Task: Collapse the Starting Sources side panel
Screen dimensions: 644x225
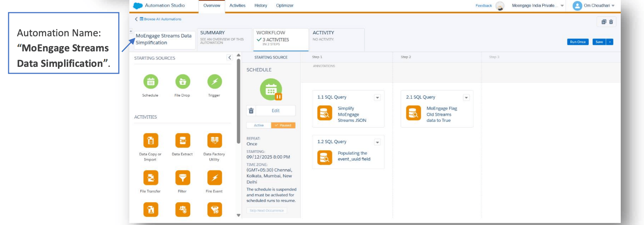Action: (x=229, y=58)
